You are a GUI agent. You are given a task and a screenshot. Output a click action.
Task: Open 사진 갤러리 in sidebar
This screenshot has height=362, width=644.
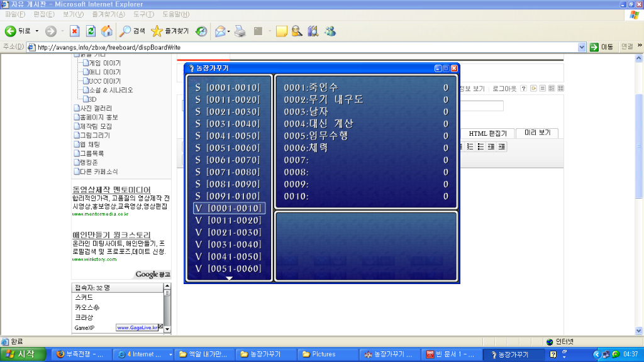tap(96, 108)
